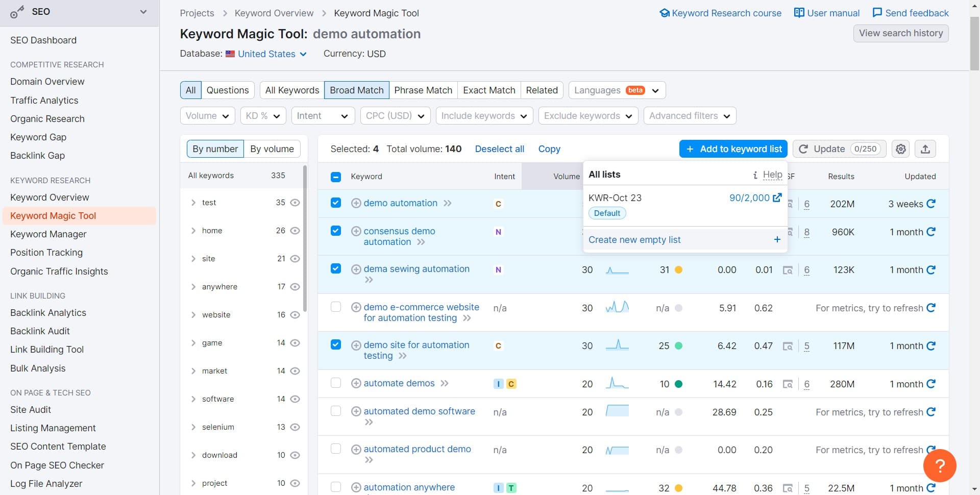Screen dimensions: 980x495
Task: Open Advanced filters dropdown
Action: [x=690, y=116]
